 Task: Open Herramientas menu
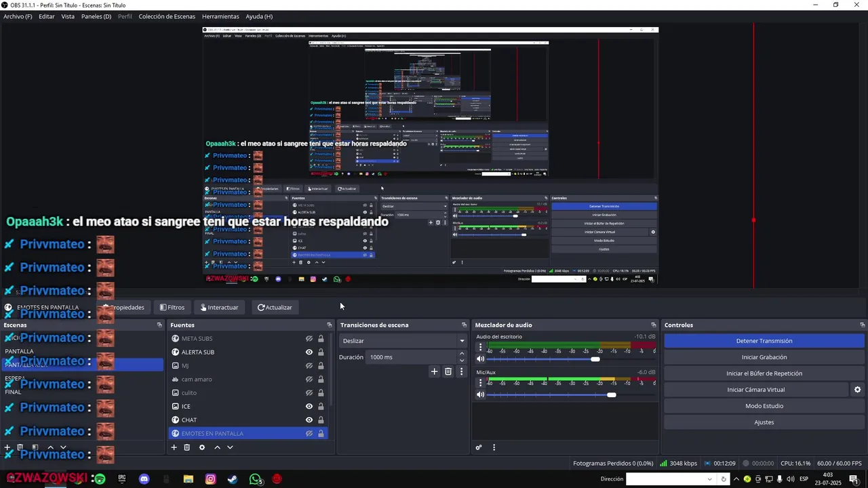pos(220,16)
